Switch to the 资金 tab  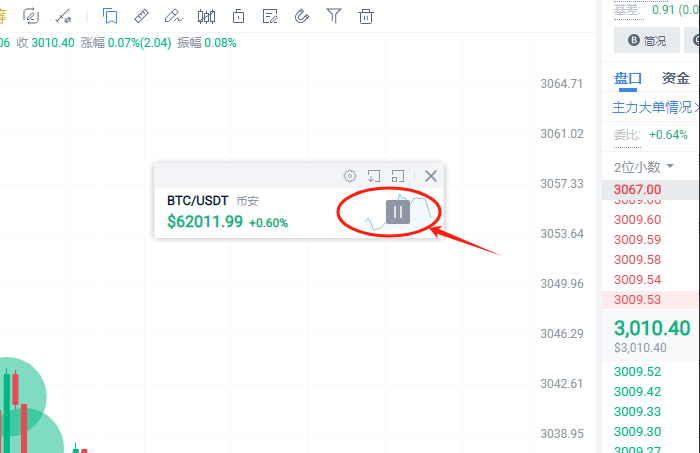click(x=676, y=79)
